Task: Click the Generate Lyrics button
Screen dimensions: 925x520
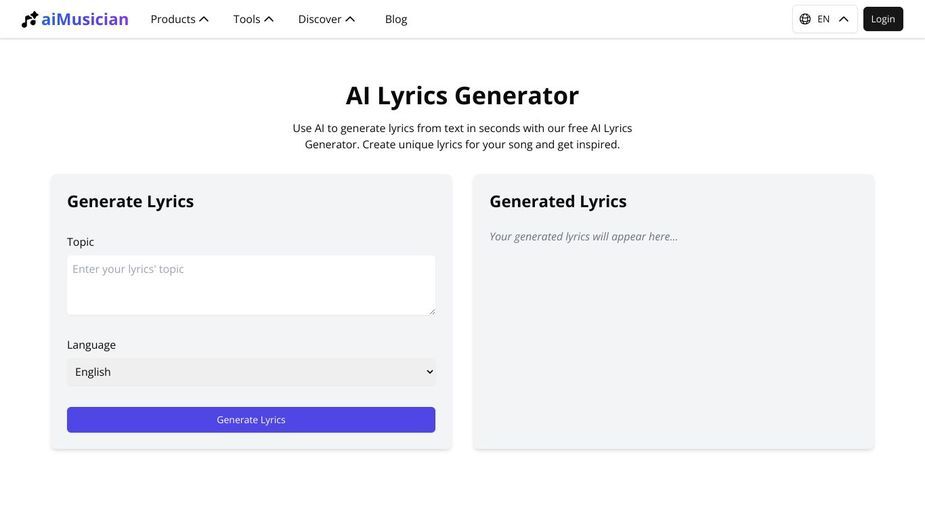Action: click(251, 420)
